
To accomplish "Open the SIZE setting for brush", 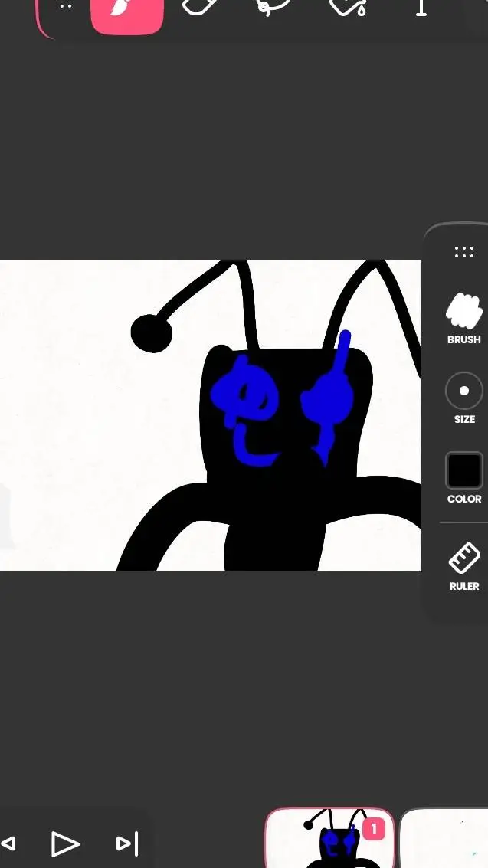I will (x=463, y=391).
